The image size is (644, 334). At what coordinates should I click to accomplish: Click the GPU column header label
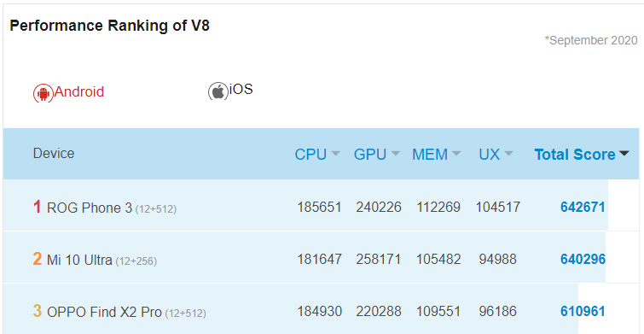point(370,155)
